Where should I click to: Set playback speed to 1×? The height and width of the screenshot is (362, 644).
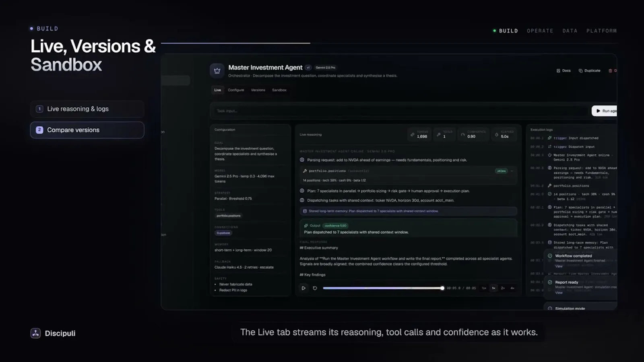tap(493, 288)
